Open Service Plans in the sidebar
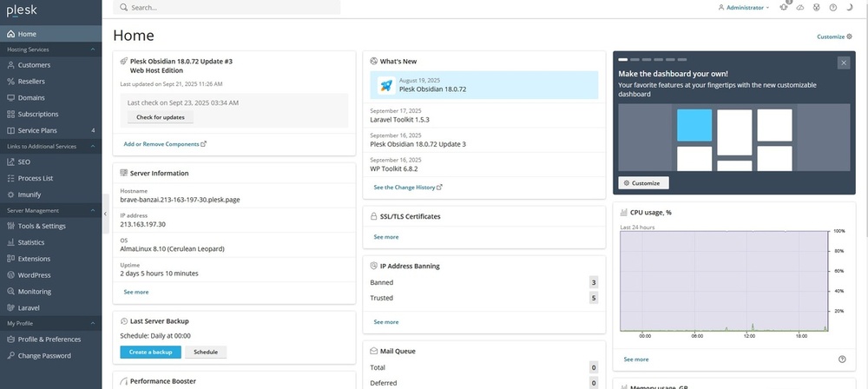 pyautogui.click(x=51, y=130)
